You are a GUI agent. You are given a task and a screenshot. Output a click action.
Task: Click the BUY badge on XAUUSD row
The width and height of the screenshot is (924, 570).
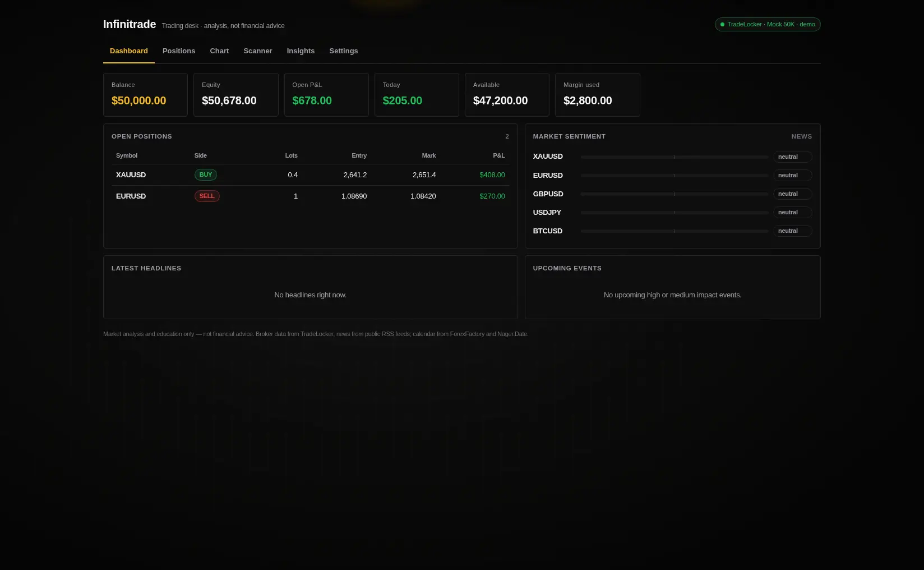click(206, 175)
